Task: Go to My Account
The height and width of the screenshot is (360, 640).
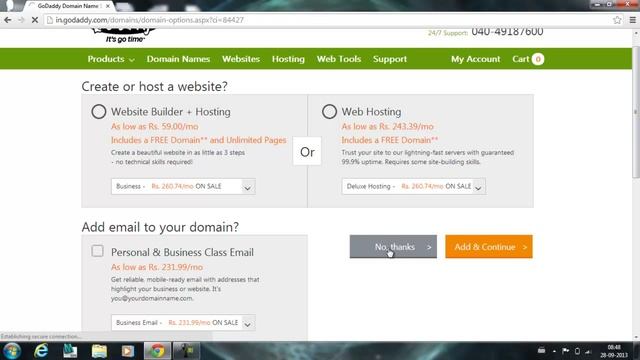Action: point(476,59)
